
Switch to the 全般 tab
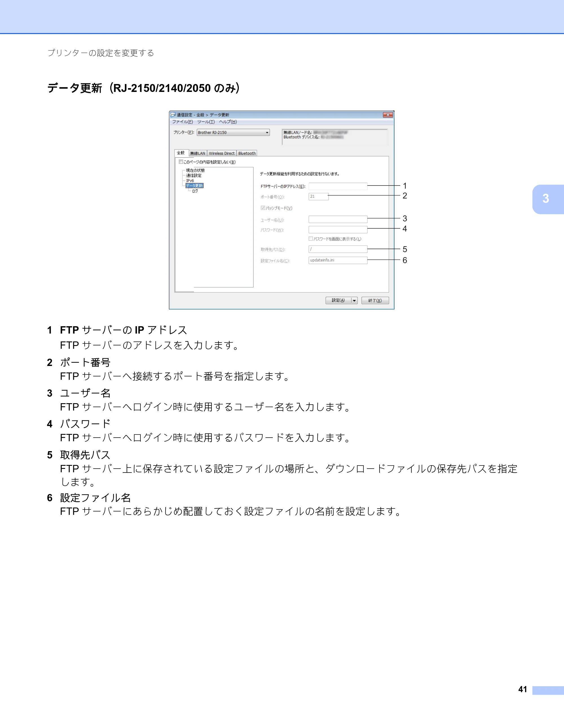pos(181,153)
